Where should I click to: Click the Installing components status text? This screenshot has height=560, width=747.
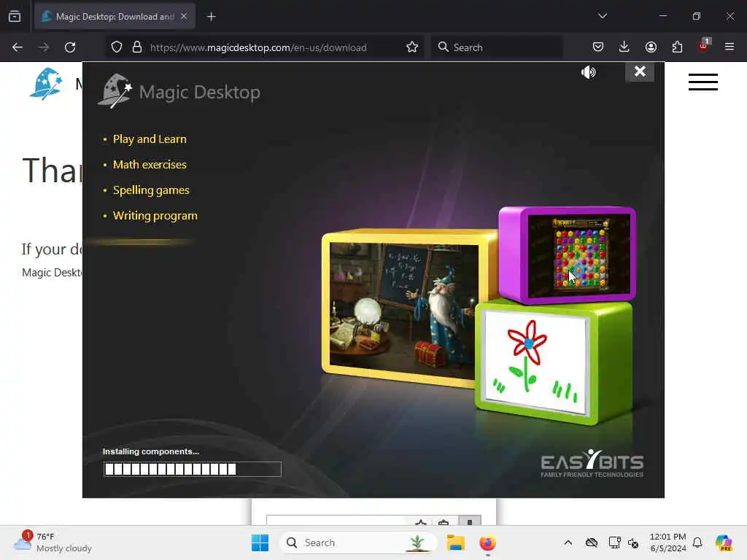point(150,451)
